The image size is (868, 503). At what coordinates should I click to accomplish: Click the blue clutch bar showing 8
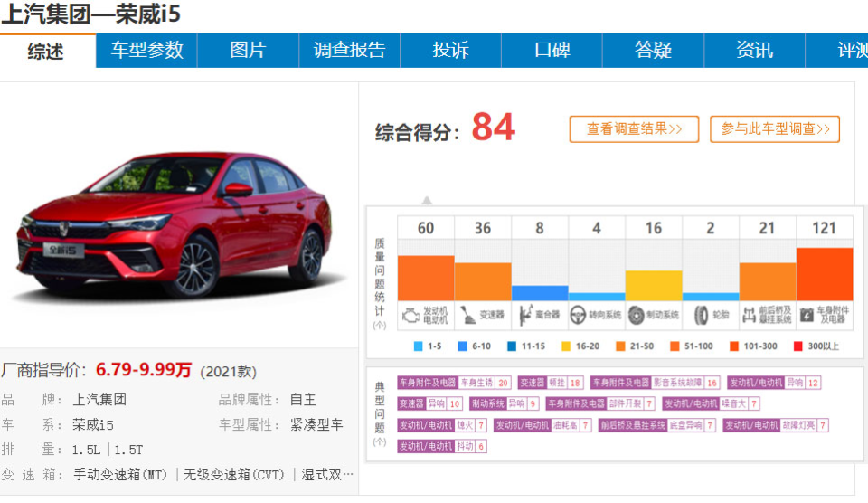pyautogui.click(x=540, y=293)
